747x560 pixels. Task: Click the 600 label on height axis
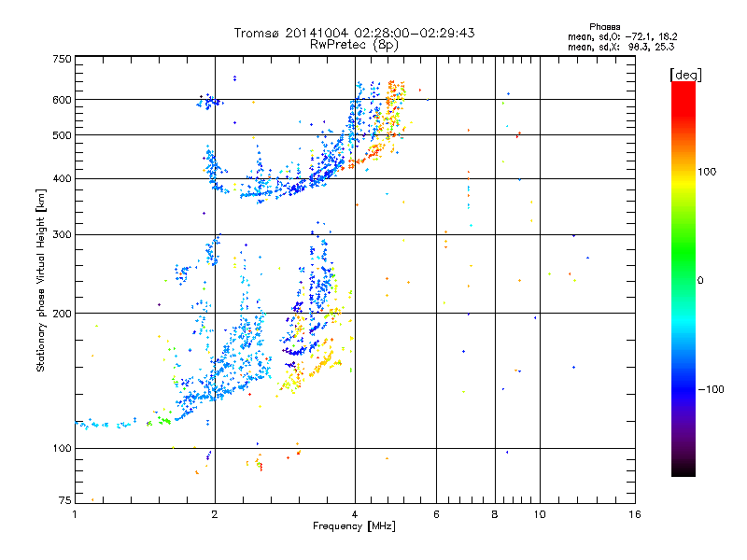click(62, 100)
